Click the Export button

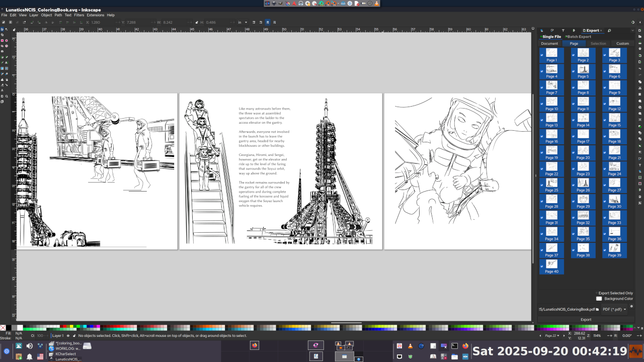coord(586,319)
